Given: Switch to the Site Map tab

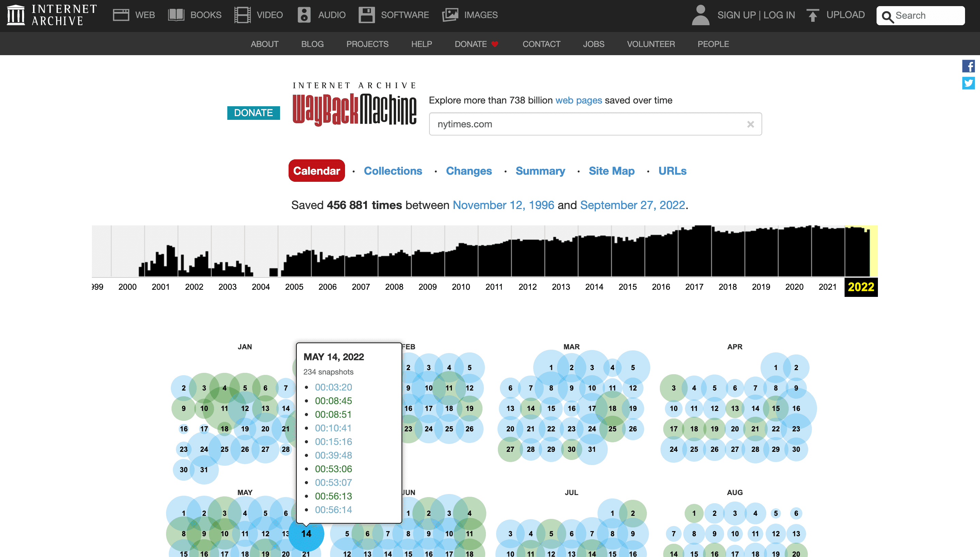Looking at the screenshot, I should click(x=611, y=171).
